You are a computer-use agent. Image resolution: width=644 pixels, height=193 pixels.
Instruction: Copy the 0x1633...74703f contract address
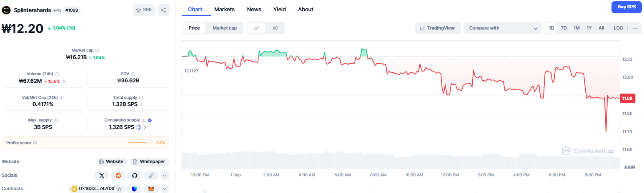tap(119, 189)
